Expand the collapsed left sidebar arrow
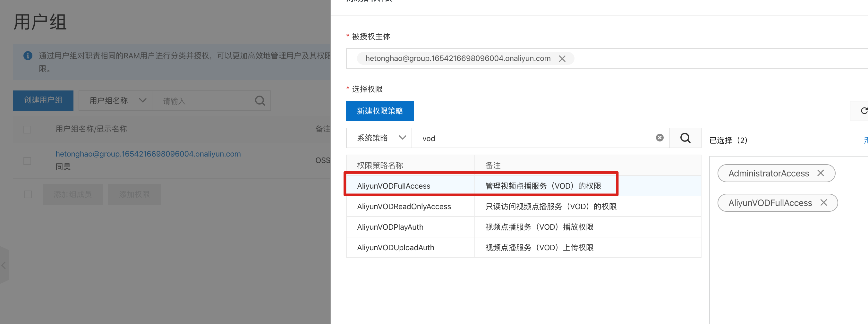The image size is (868, 324). pos(4,265)
